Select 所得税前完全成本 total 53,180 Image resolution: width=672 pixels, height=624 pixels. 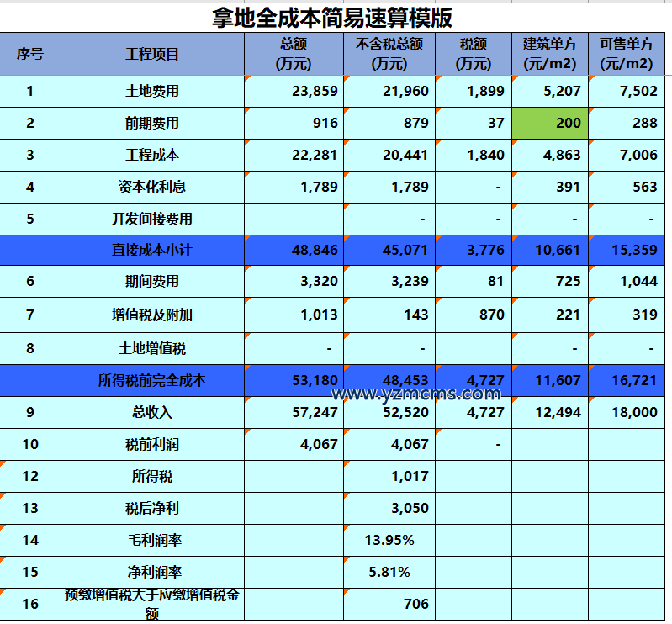[294, 380]
